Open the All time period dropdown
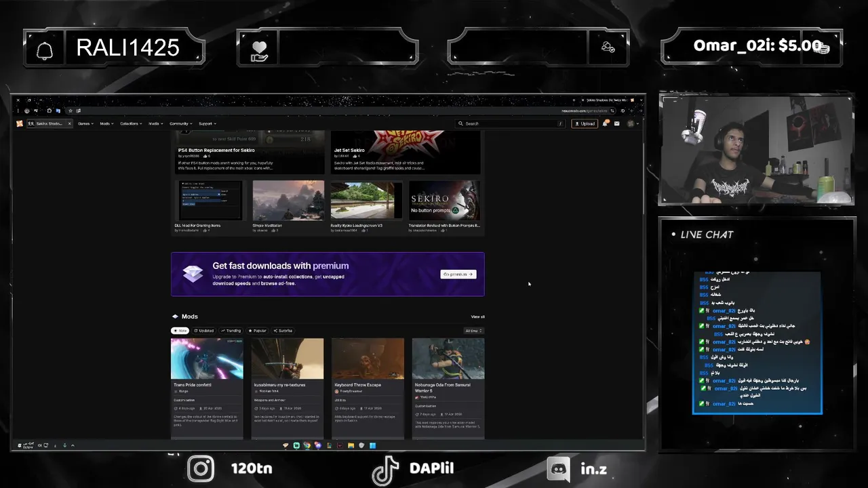Image resolution: width=868 pixels, height=488 pixels. pos(473,331)
